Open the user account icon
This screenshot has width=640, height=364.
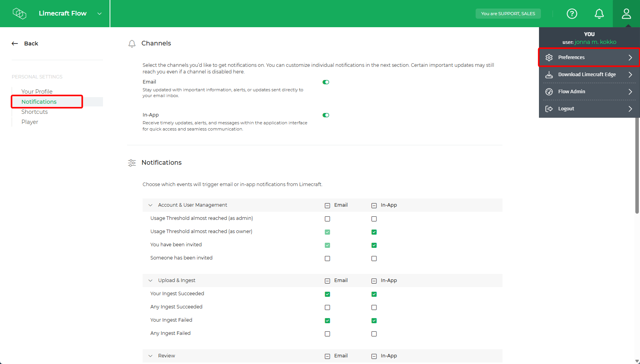[x=626, y=14]
